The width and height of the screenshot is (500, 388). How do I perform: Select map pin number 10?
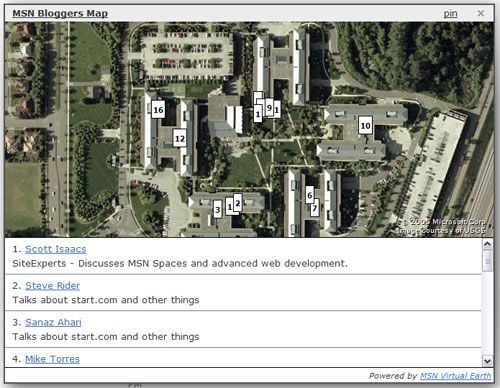point(365,125)
